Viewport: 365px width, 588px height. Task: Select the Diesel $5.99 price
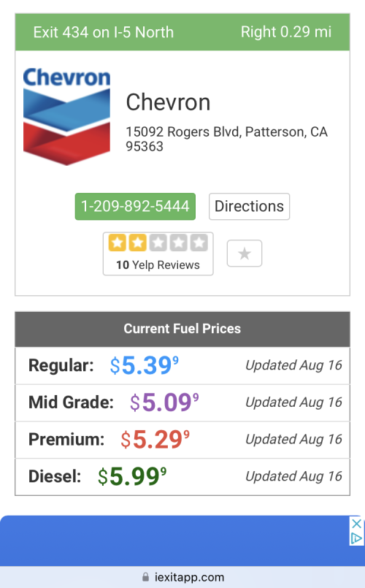tap(132, 477)
